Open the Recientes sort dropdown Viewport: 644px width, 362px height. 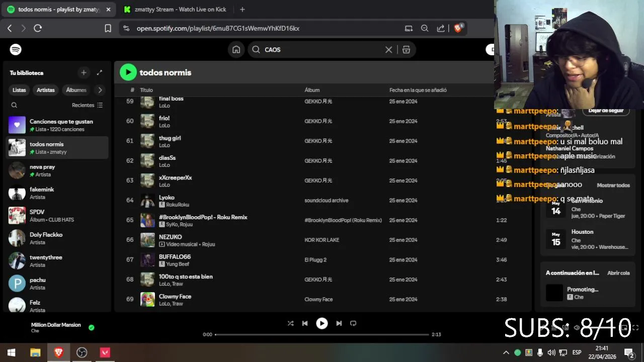tap(88, 105)
